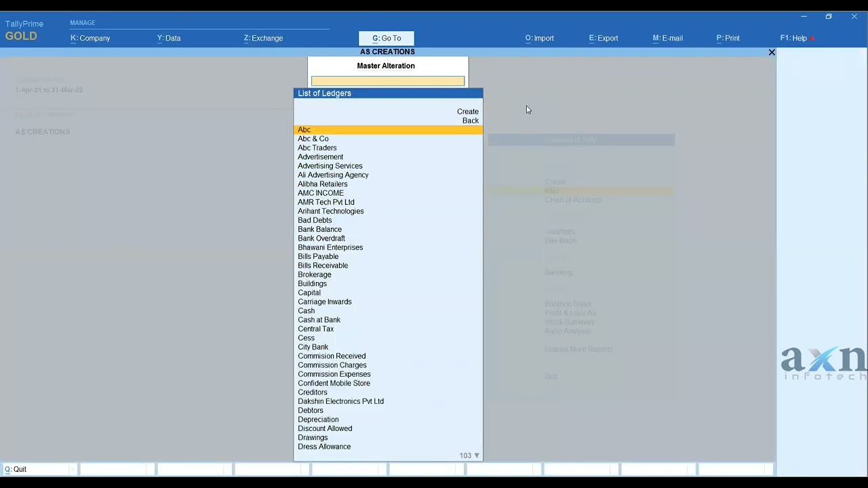The width and height of the screenshot is (868, 488).
Task: Minimize the TallyPrime window
Action: [804, 16]
